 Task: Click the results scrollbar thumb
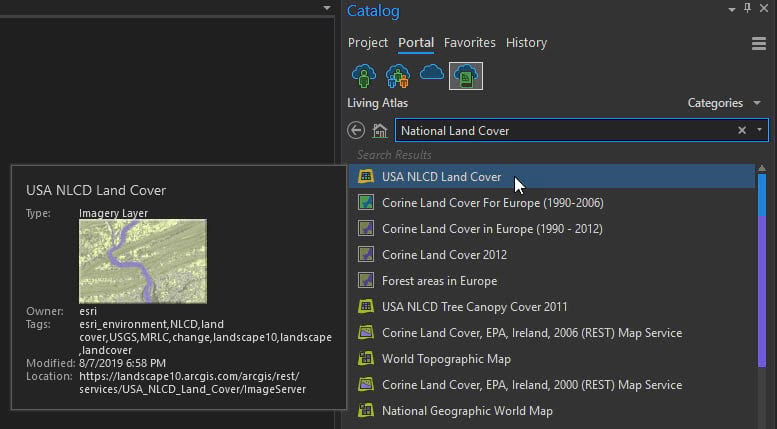pos(762,270)
